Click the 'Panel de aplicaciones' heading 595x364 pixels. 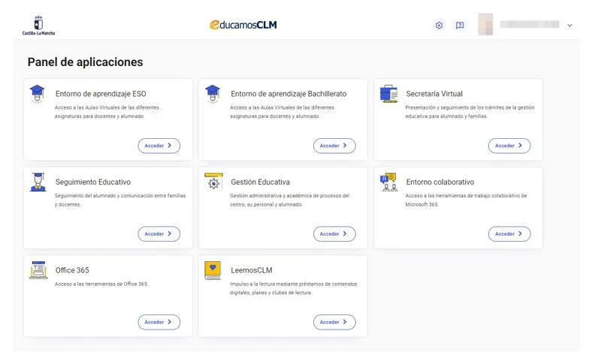[86, 62]
